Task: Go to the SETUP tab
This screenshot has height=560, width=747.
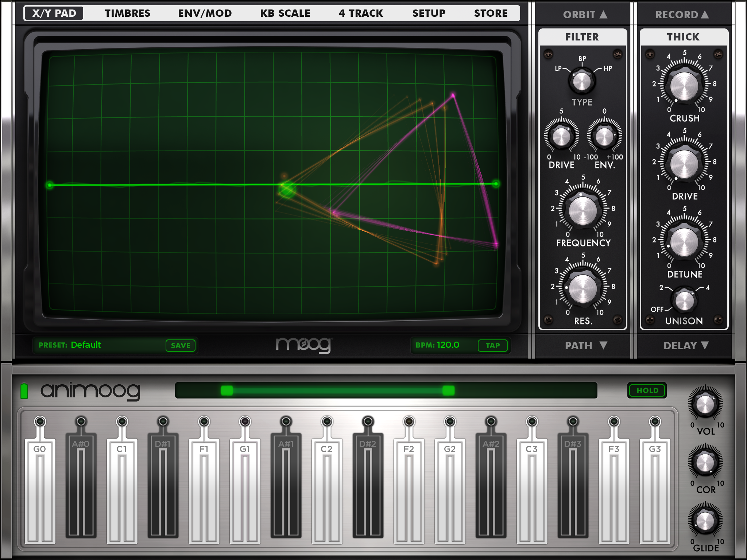Action: [429, 13]
